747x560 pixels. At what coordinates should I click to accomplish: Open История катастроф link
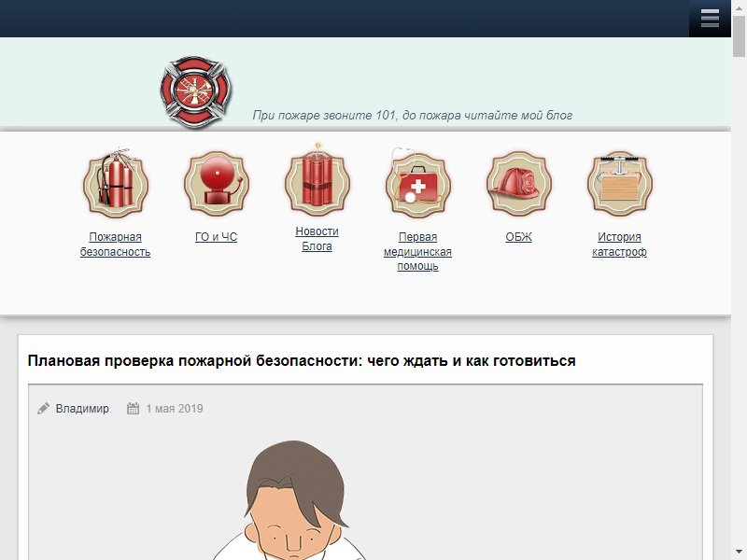tap(619, 245)
